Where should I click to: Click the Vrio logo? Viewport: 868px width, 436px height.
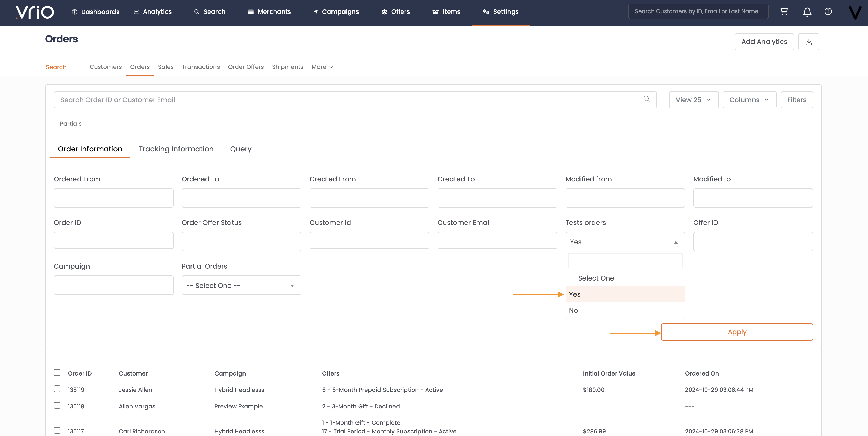tap(34, 12)
